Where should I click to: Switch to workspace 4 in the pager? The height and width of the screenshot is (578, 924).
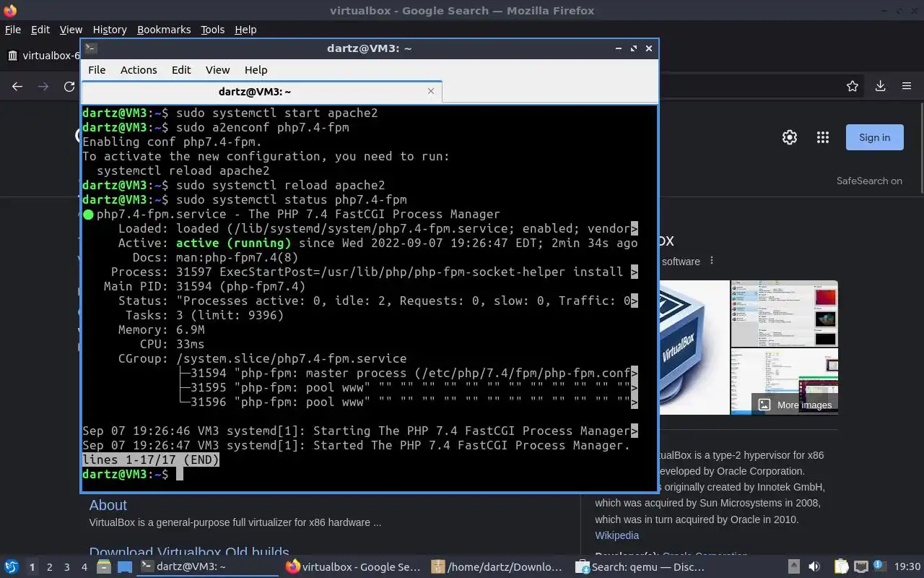(84, 567)
